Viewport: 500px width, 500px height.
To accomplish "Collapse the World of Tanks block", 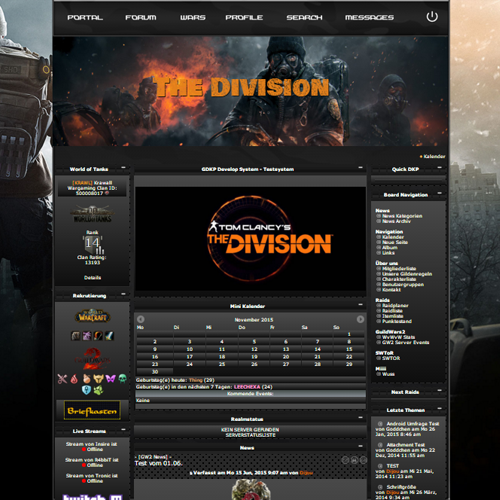I will pos(123,167).
